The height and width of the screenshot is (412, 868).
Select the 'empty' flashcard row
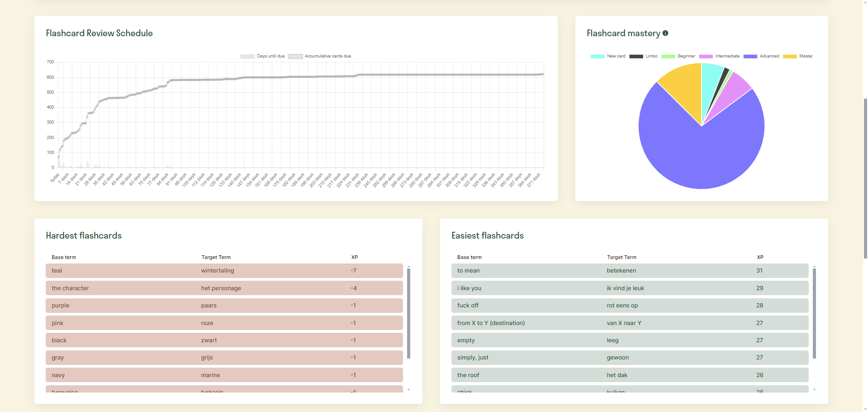click(630, 340)
